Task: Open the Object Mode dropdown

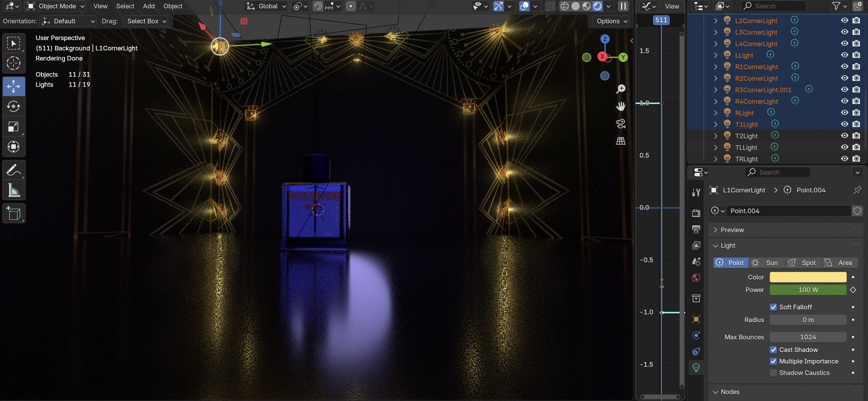Action: [x=56, y=6]
